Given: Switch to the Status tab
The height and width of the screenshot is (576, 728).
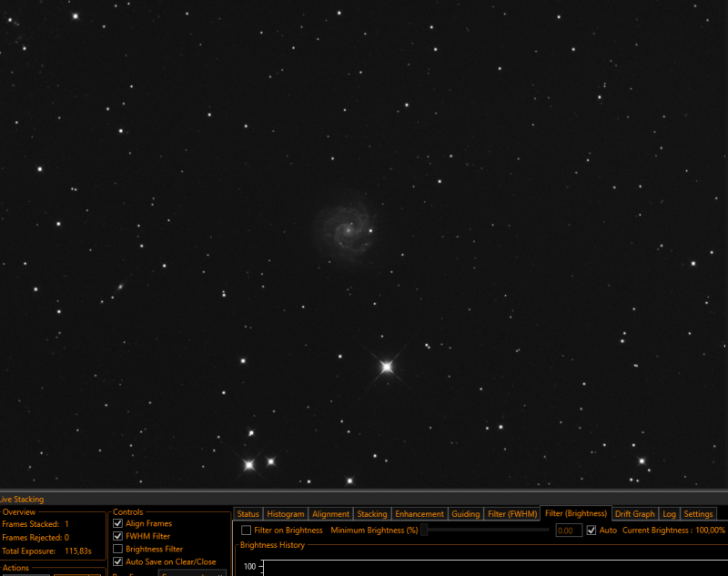Looking at the screenshot, I should (248, 514).
